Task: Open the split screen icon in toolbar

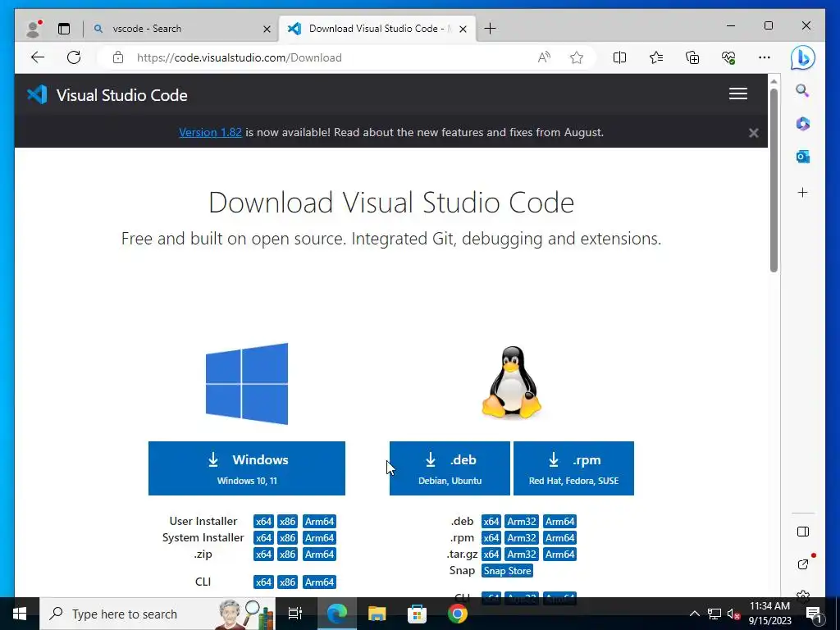Action: [x=619, y=57]
